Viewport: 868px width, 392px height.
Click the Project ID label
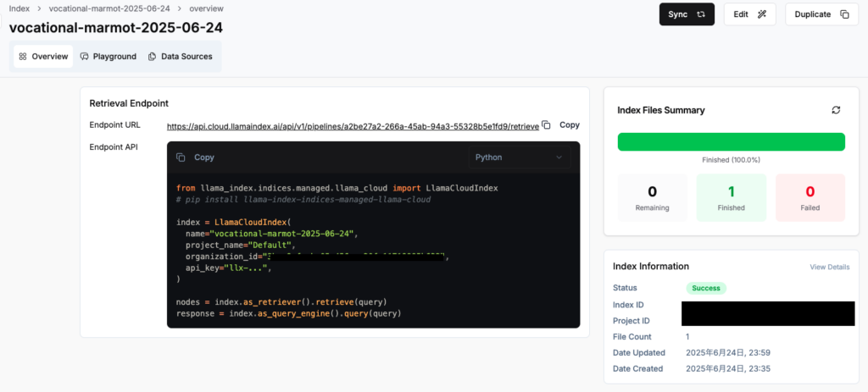[631, 321]
